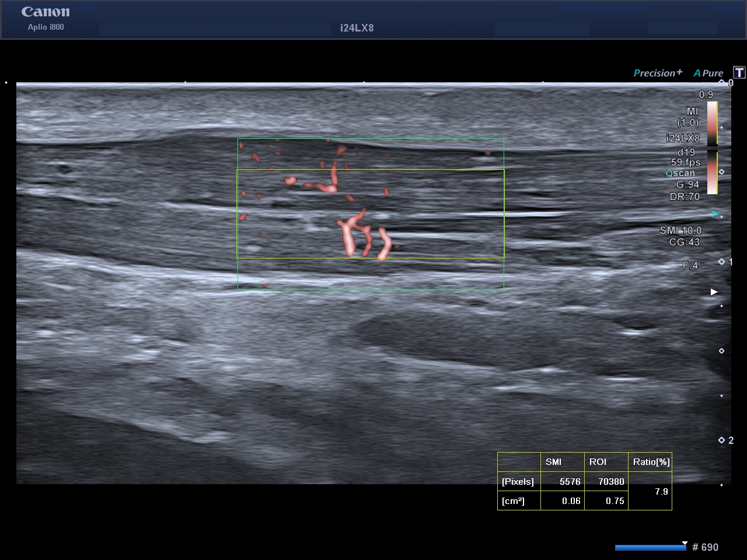Click the i24LX8 probe label in header
This screenshot has height=560, width=747.
[357, 27]
